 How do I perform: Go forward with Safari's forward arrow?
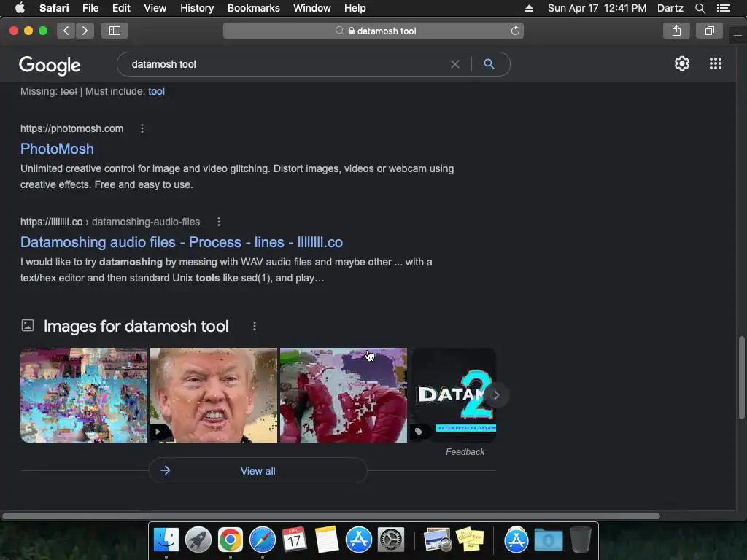[85, 31]
